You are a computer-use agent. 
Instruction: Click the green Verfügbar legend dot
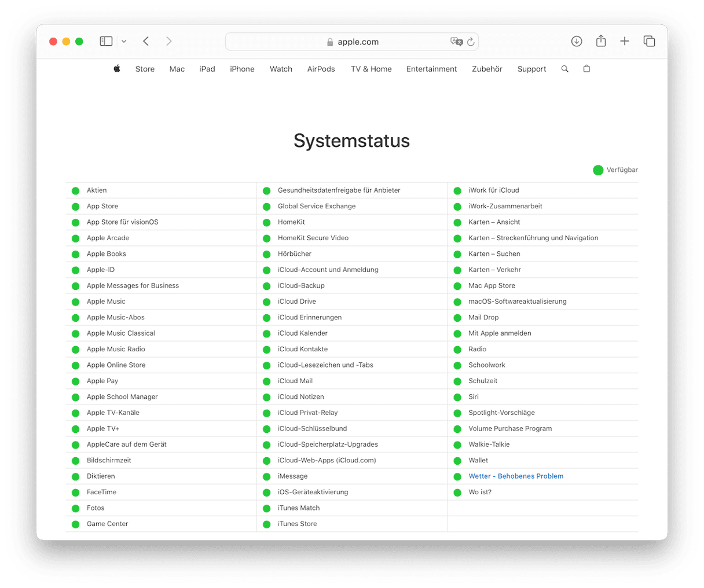point(598,170)
